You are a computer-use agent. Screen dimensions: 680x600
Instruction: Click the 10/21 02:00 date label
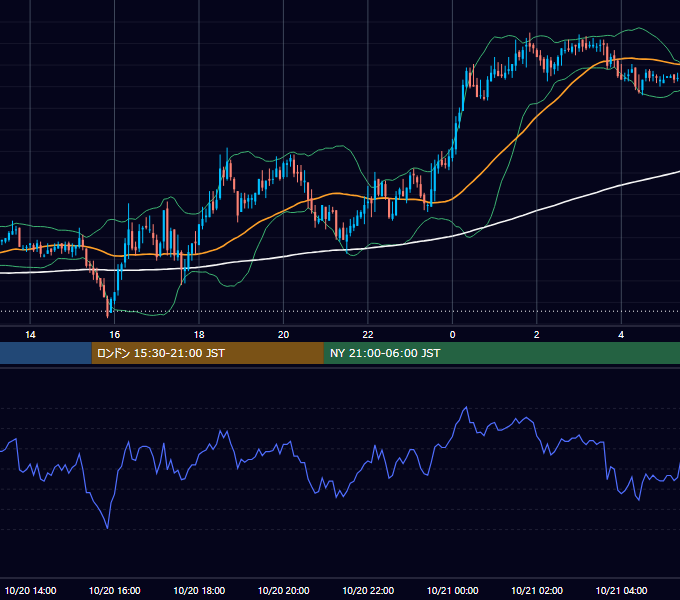(537, 590)
